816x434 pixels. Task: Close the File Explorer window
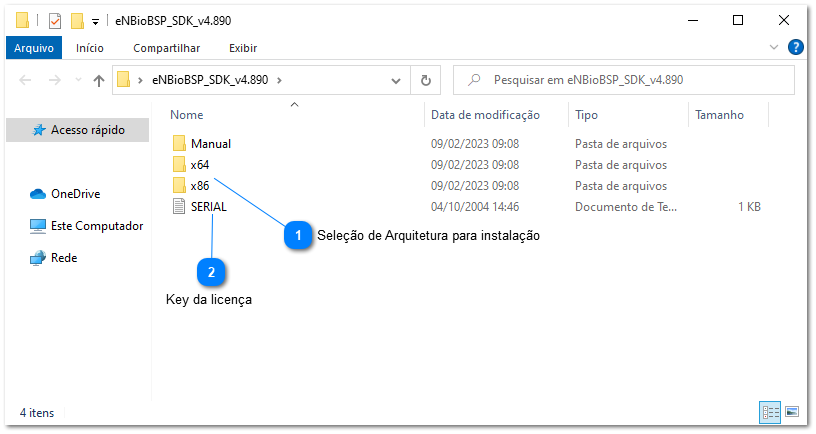tap(784, 20)
